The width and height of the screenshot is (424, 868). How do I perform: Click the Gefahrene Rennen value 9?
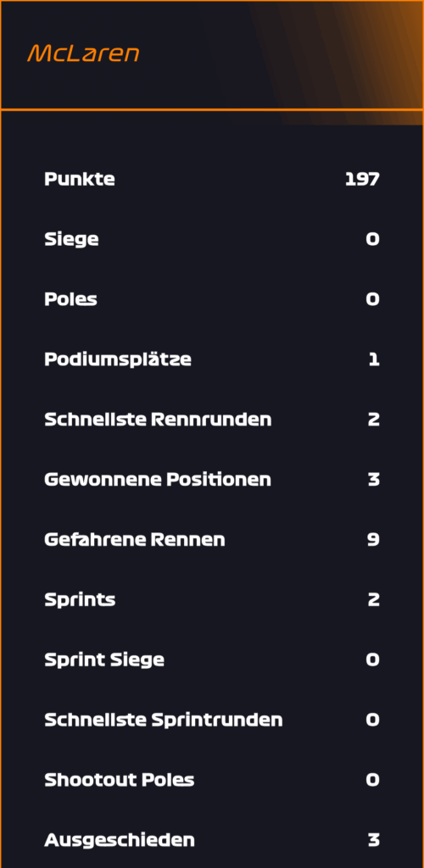coord(374,540)
